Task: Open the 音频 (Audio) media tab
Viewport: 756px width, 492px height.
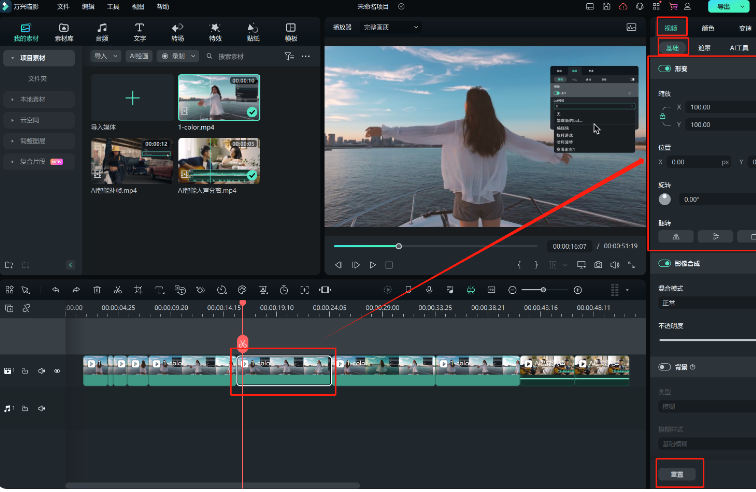Action: pyautogui.click(x=102, y=31)
